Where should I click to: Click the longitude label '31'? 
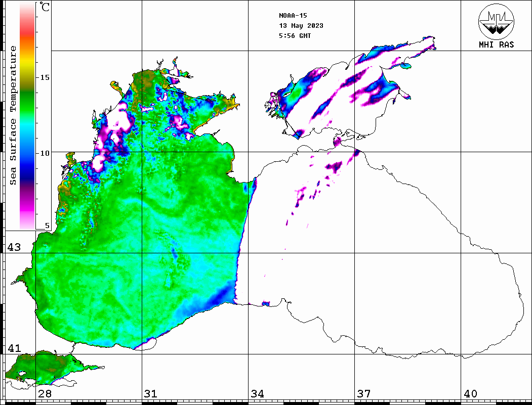151,394
